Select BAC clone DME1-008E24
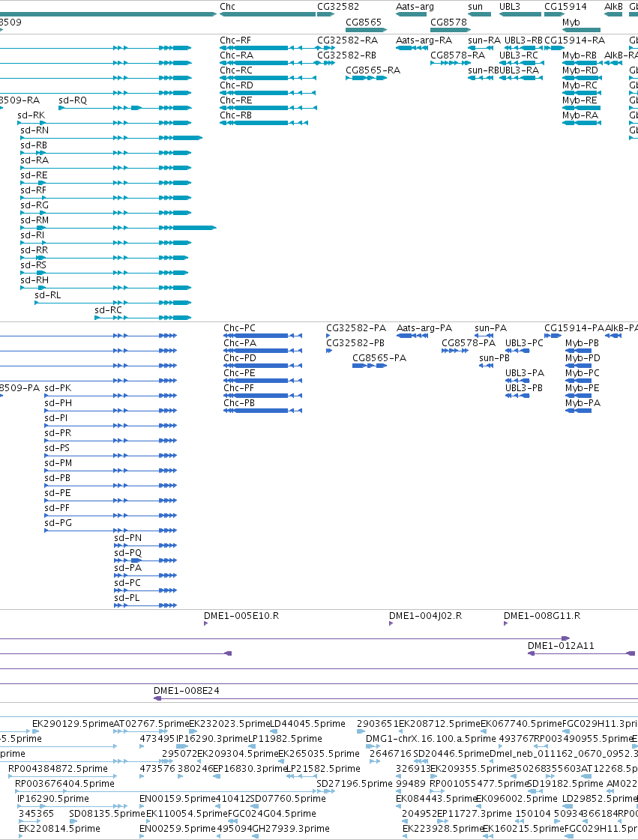638x840 pixels. [396, 698]
